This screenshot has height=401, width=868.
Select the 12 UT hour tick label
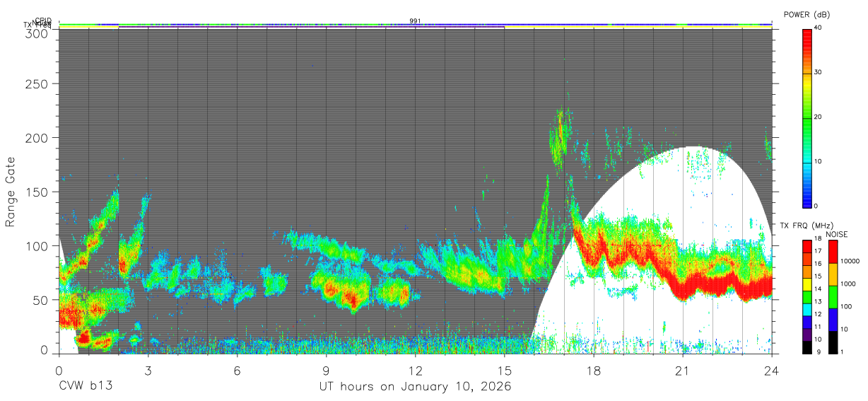click(x=416, y=369)
